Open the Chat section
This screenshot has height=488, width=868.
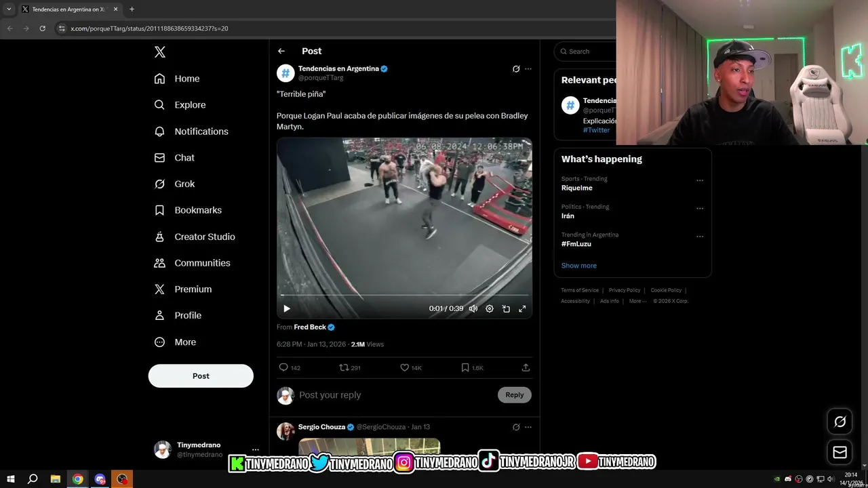174,158
